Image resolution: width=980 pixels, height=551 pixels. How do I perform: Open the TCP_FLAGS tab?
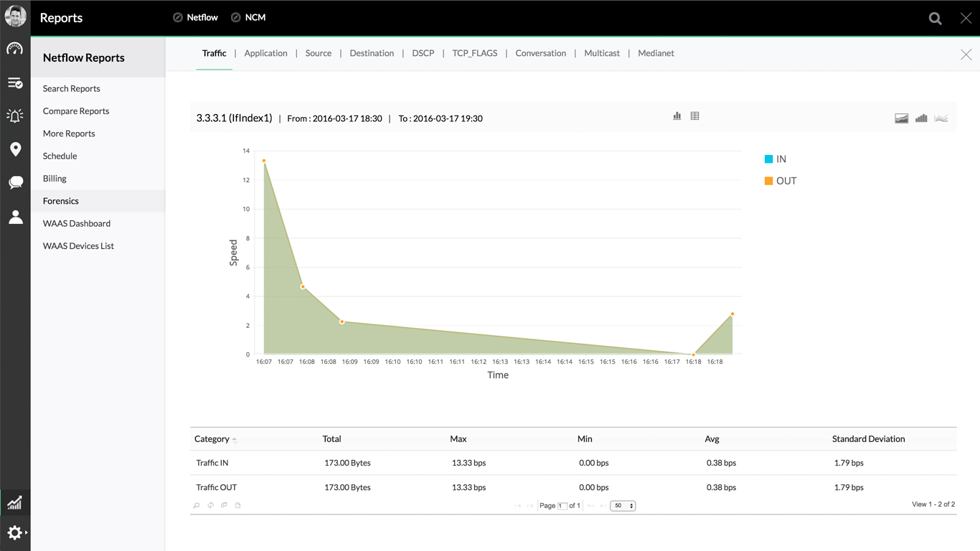click(474, 53)
